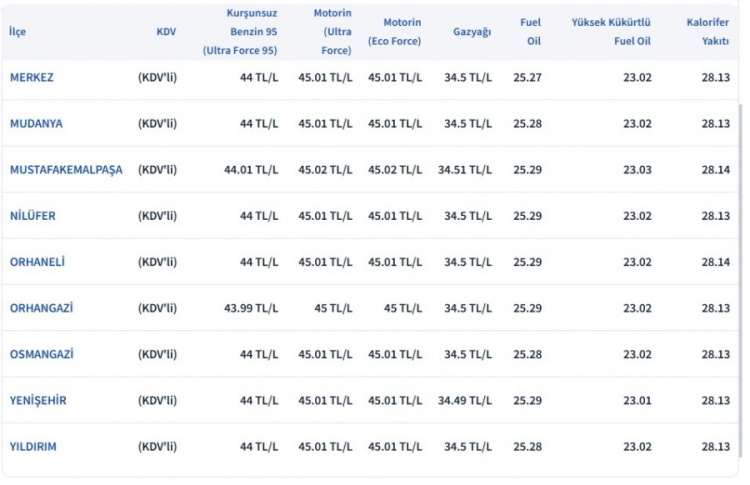This screenshot has height=485, width=750.
Task: Select the NİLÜFER district link
Action: [x=33, y=215]
